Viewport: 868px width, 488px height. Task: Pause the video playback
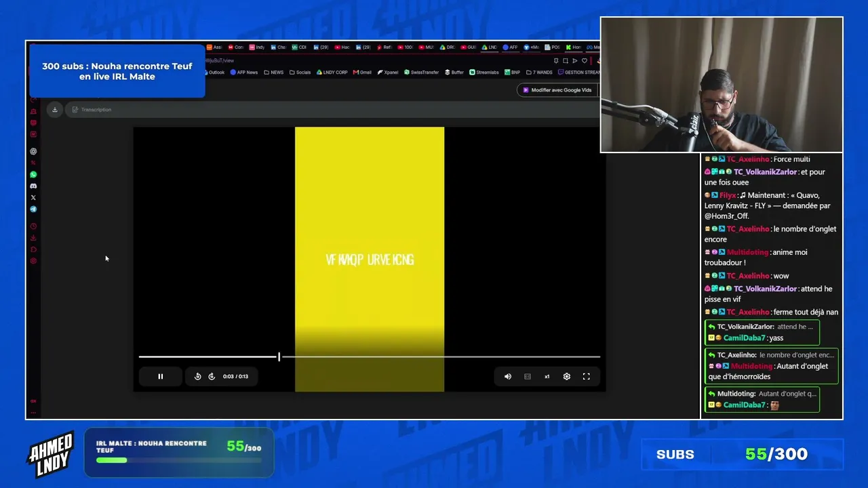click(x=161, y=376)
